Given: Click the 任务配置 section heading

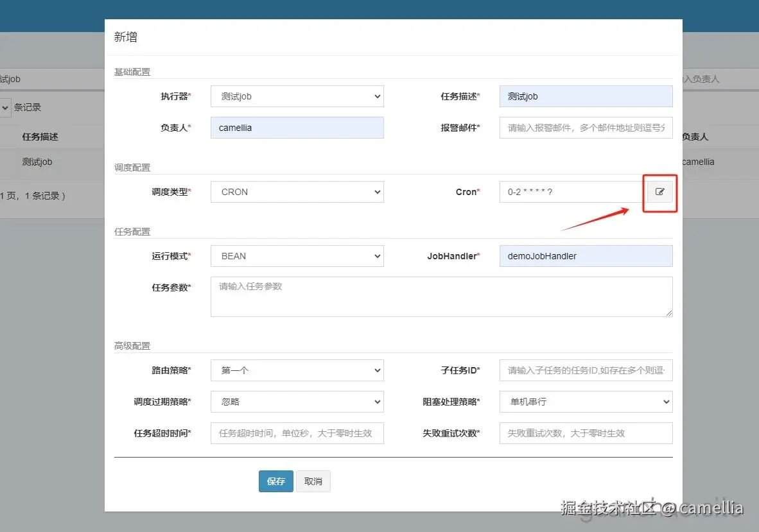Looking at the screenshot, I should [132, 232].
